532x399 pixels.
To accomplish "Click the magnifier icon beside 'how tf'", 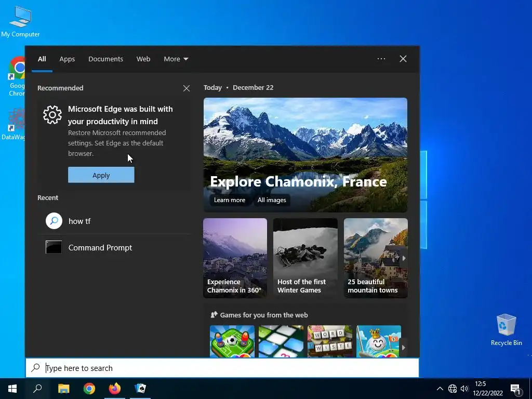I will [54, 221].
